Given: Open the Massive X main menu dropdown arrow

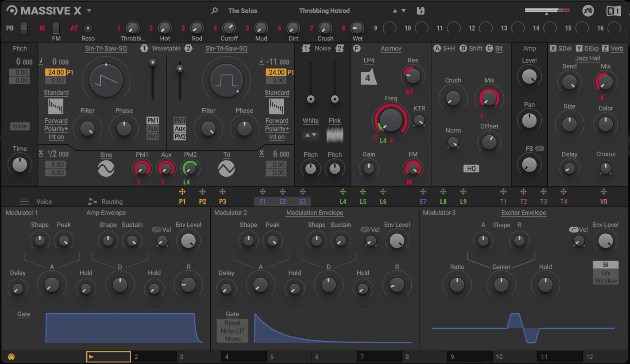Looking at the screenshot, I should 89,11.
